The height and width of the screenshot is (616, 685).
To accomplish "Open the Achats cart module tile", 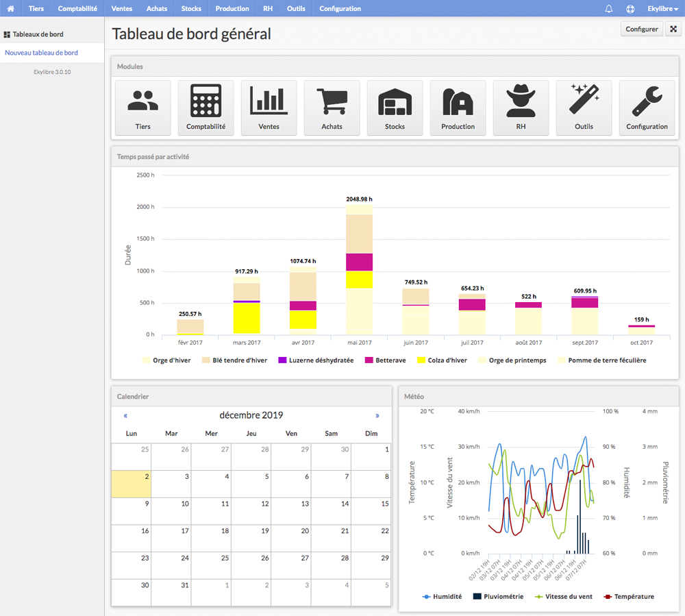I will click(332, 108).
